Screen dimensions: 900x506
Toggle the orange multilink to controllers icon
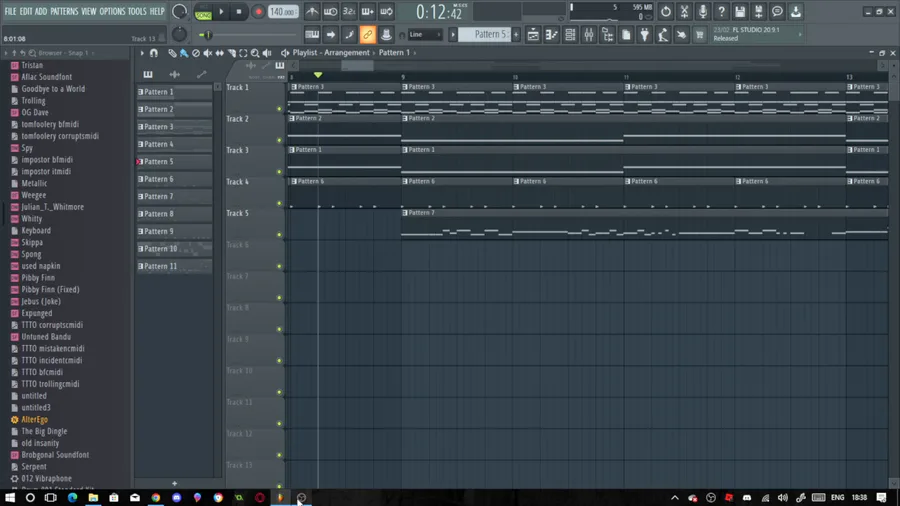(367, 34)
